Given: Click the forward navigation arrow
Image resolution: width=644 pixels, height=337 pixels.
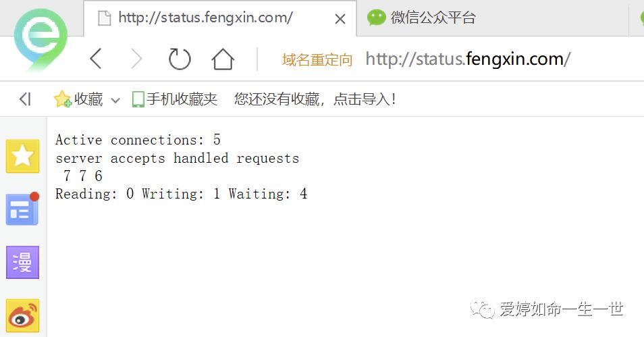Looking at the screenshot, I should (136, 59).
